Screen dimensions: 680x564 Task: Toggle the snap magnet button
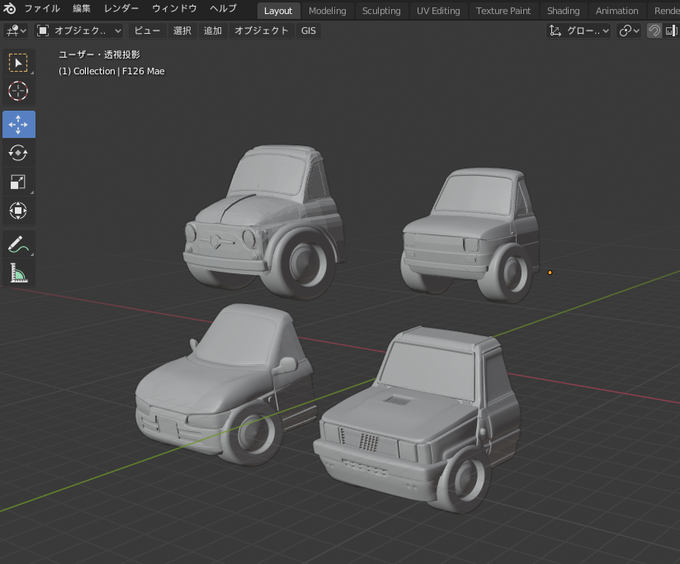(x=654, y=31)
